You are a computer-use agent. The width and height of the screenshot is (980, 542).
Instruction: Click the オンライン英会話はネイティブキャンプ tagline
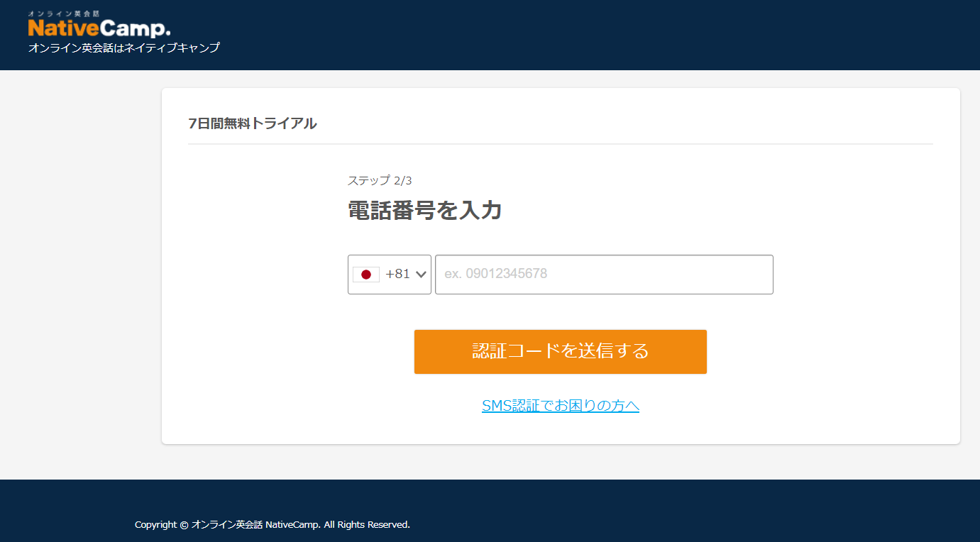click(x=124, y=48)
